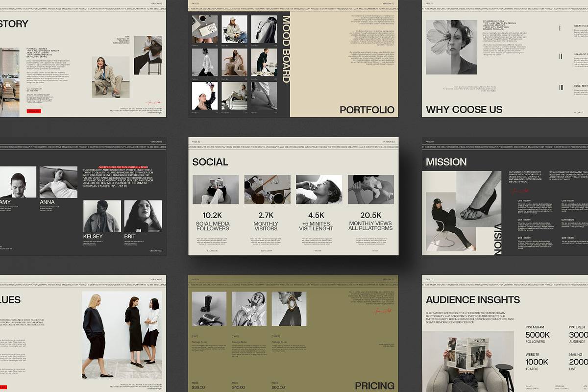Select the 1000K website traffic figure
Screen dimensions: 588x392
[537, 362]
